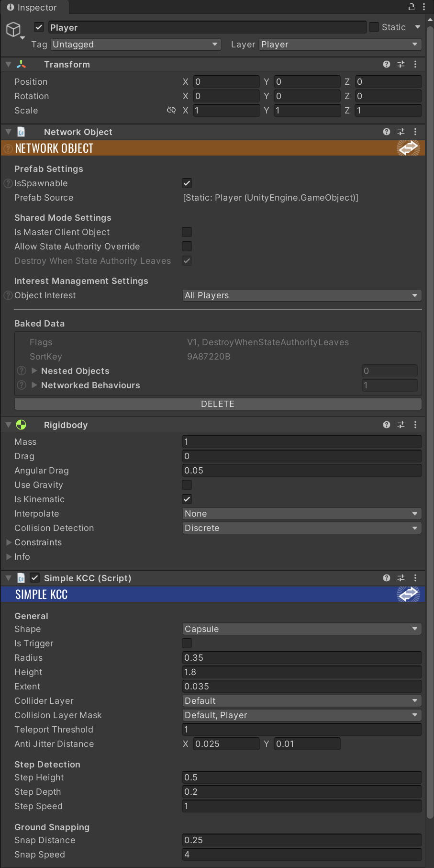Toggle Scale constrained proportions link icon
The width and height of the screenshot is (434, 868).
click(x=171, y=111)
